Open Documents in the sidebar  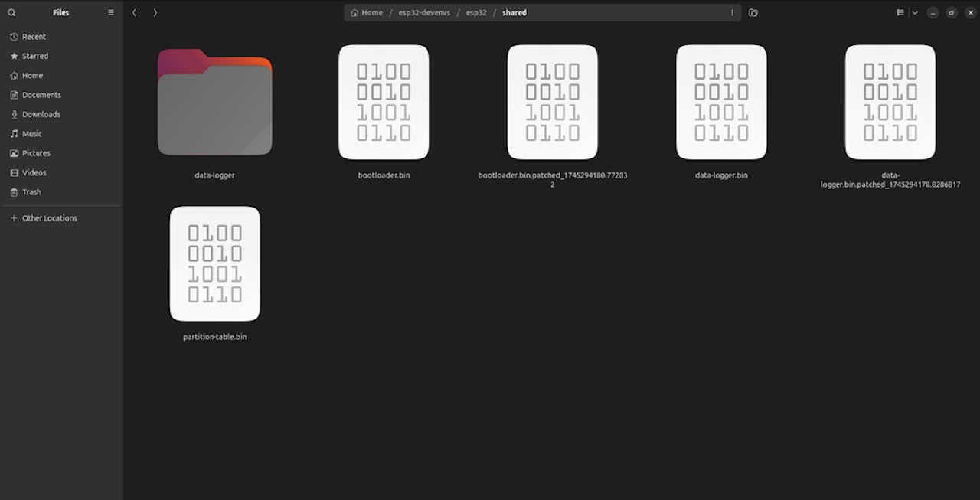61,95
